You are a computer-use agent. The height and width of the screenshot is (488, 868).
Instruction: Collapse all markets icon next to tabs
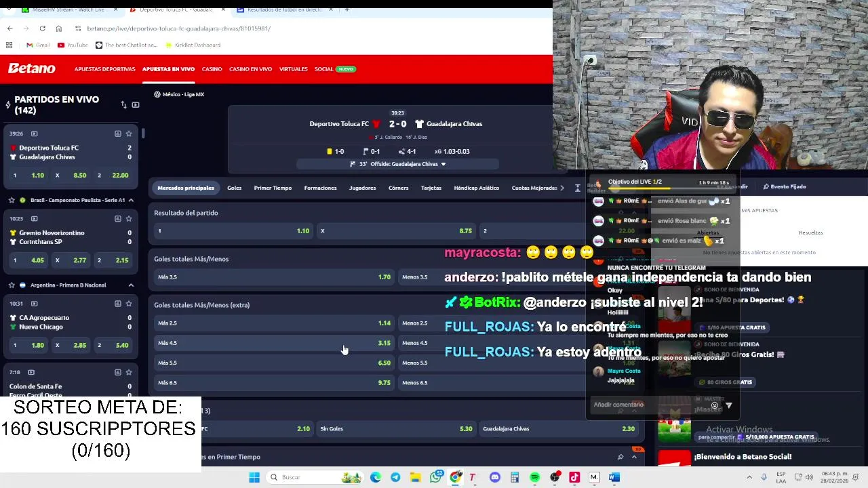(578, 188)
